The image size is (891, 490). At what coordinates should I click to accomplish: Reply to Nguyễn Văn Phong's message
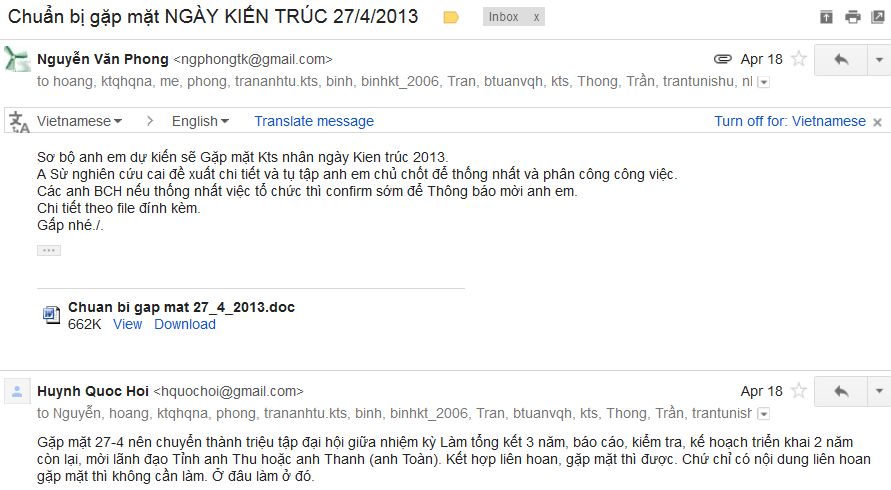click(x=841, y=59)
